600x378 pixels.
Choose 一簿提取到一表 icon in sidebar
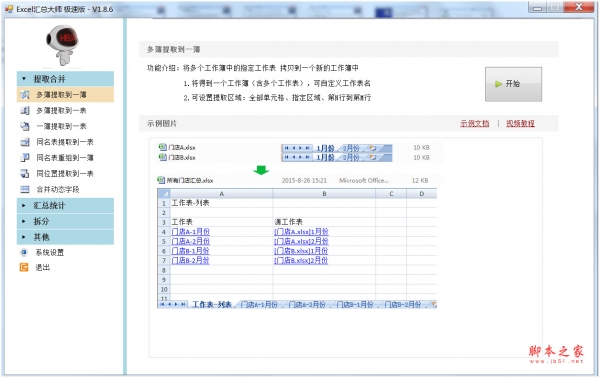[x=25, y=126]
